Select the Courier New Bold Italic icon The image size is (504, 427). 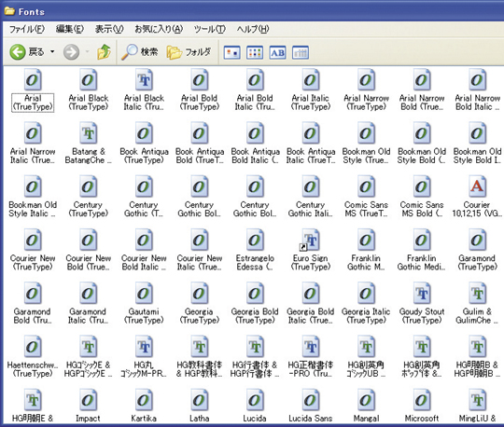tap(144, 241)
